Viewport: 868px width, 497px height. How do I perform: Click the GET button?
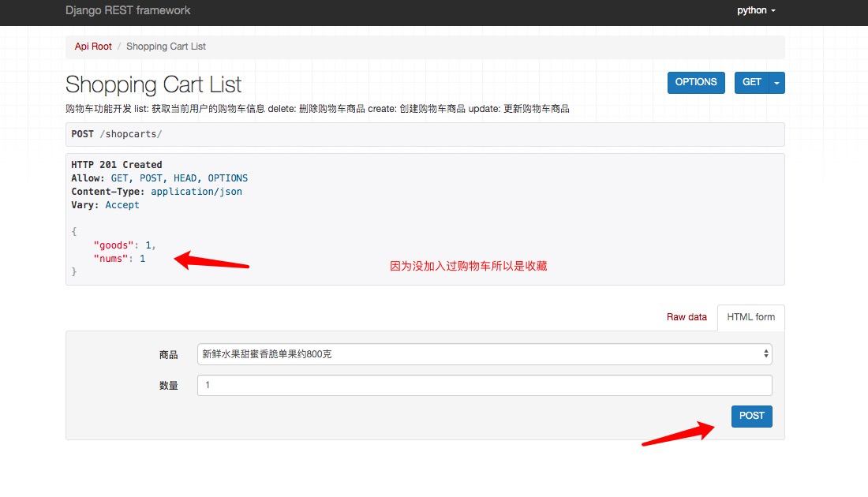pyautogui.click(x=751, y=83)
